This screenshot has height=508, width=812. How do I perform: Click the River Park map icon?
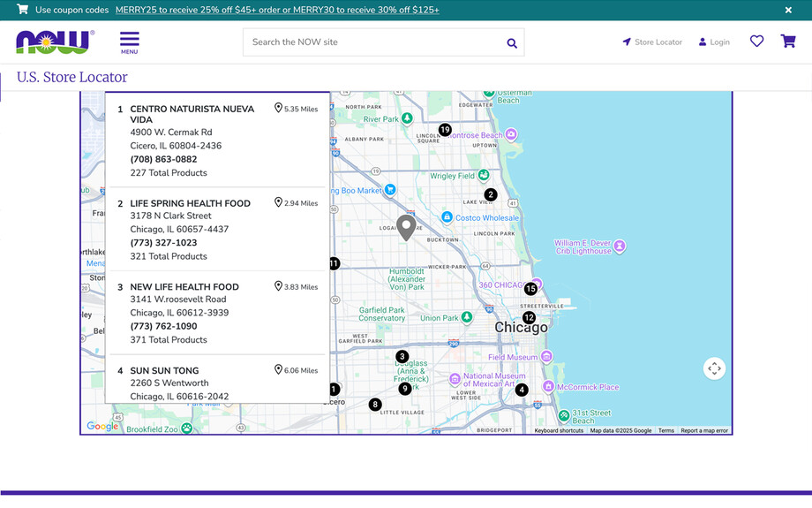[x=407, y=118]
